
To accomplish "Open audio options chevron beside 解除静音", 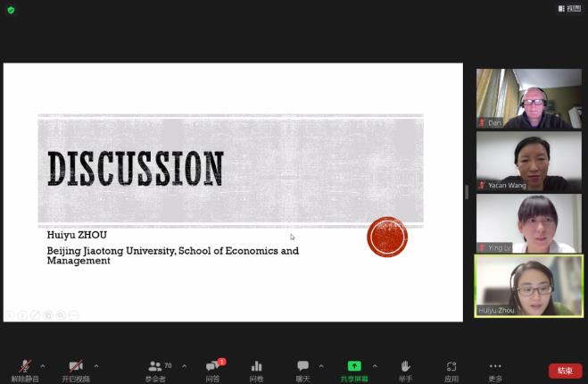I will [x=43, y=366].
